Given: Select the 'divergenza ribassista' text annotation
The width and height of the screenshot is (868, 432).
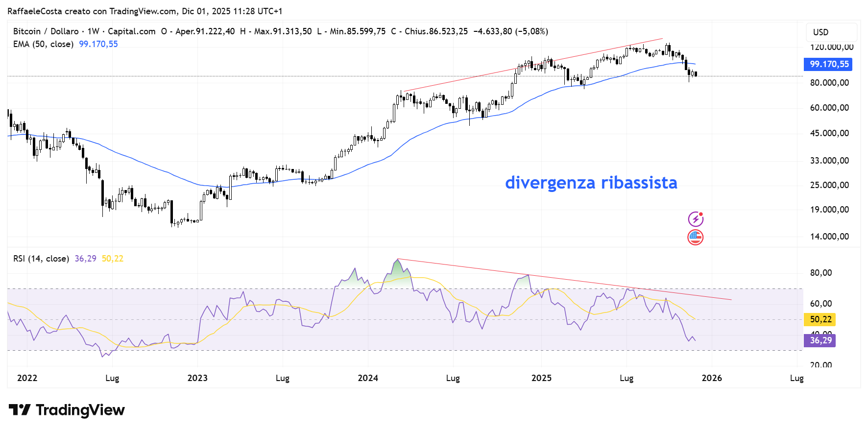Looking at the screenshot, I should tap(591, 183).
